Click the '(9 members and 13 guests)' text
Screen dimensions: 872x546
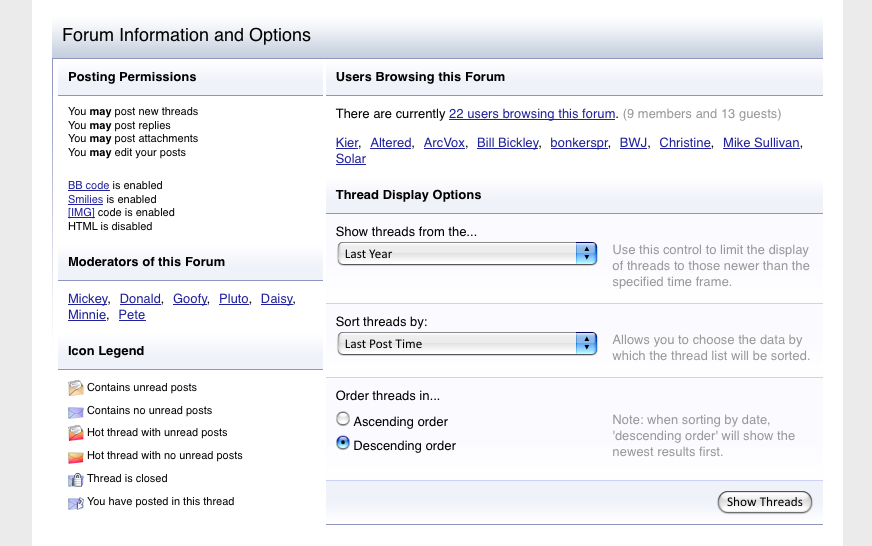point(702,113)
